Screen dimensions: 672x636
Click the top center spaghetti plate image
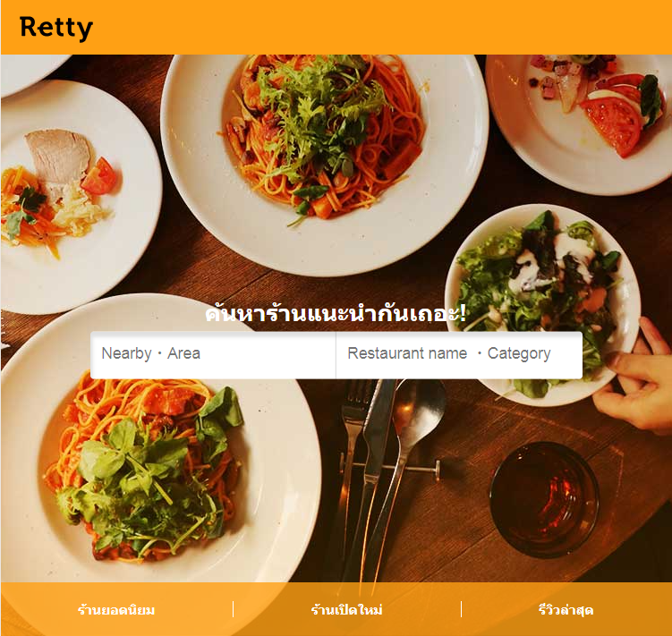[x=325, y=163]
